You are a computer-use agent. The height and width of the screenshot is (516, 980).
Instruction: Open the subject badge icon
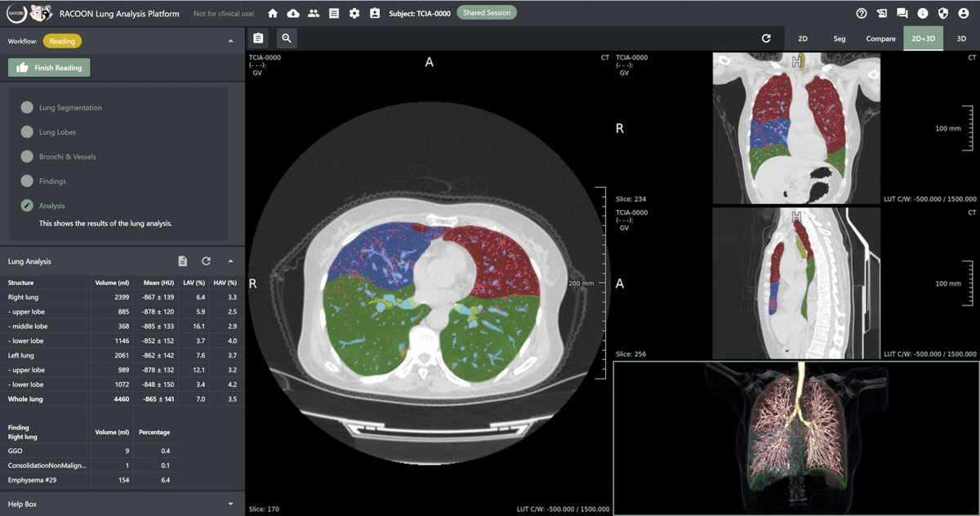click(x=374, y=13)
